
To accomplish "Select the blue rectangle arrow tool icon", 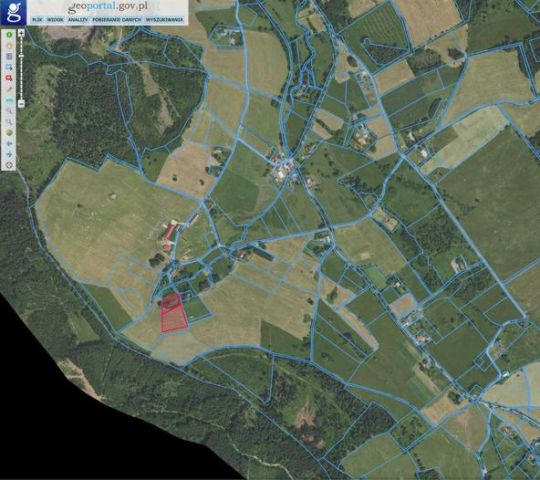I will pos(9,67).
